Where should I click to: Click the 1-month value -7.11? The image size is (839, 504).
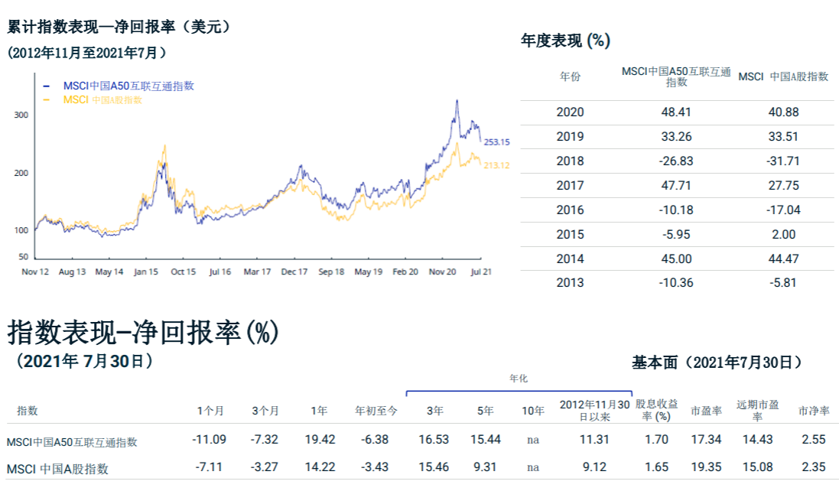pos(209,467)
